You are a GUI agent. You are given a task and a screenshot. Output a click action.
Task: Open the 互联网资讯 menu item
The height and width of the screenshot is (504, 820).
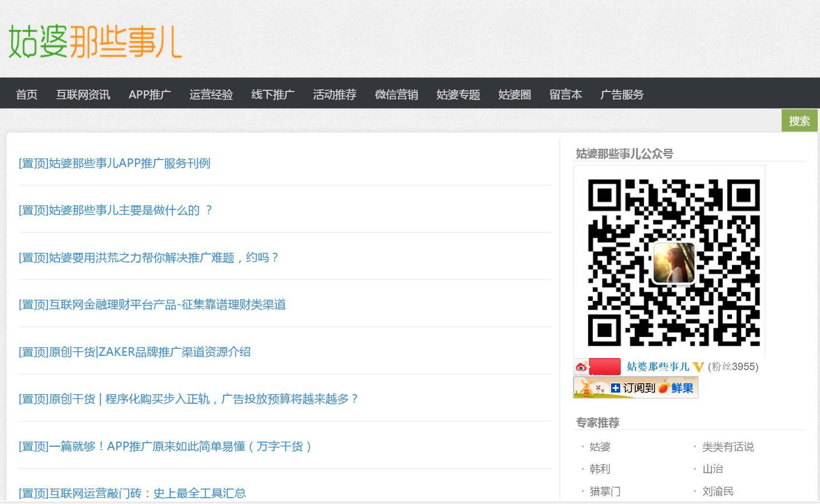point(83,94)
